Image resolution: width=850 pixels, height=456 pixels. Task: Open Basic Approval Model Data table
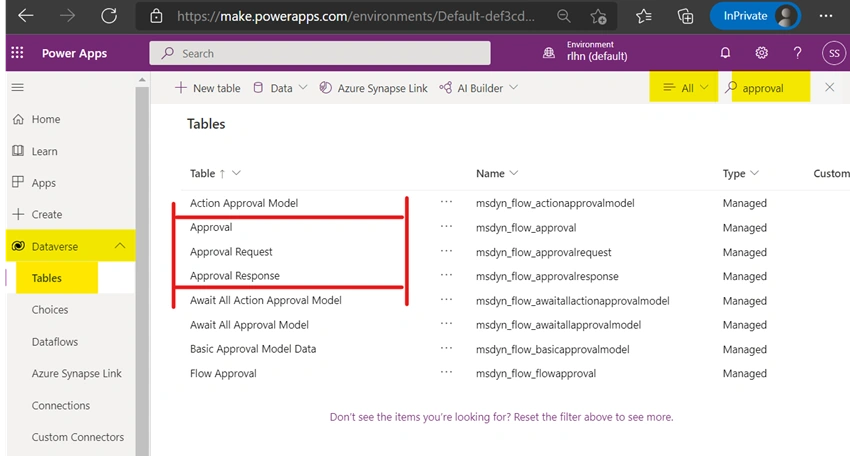253,349
